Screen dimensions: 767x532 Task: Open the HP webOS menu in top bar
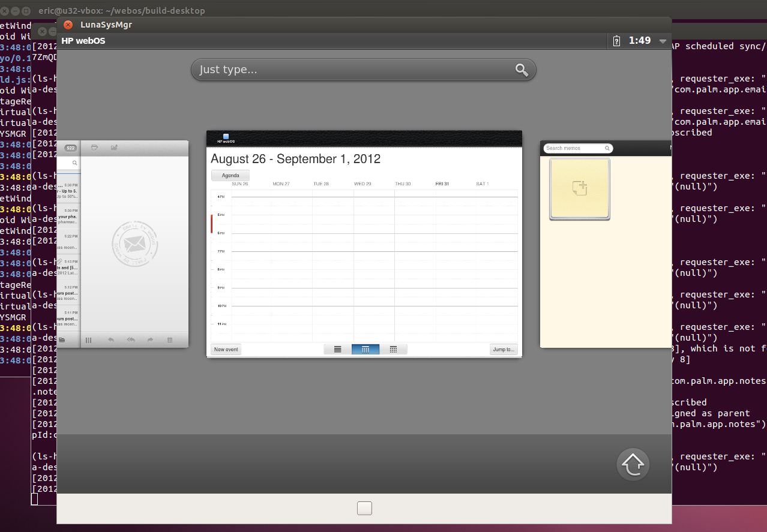pyautogui.click(x=83, y=41)
